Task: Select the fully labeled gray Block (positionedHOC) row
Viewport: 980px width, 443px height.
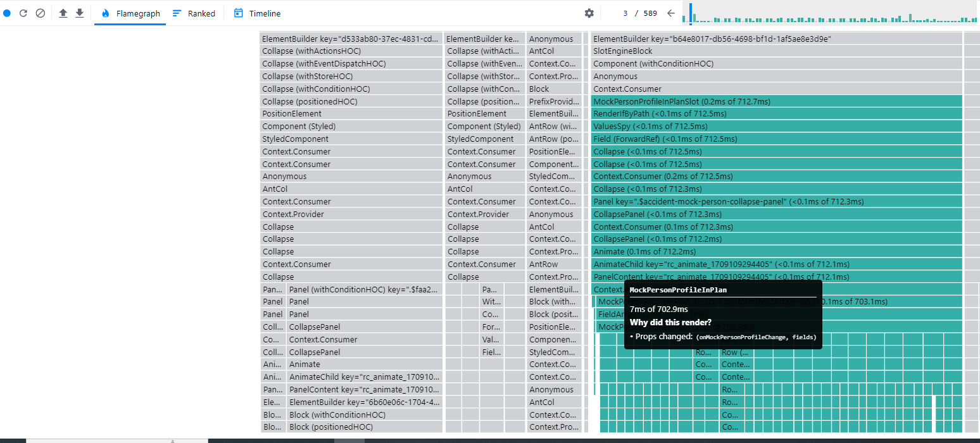Action: [x=365, y=427]
